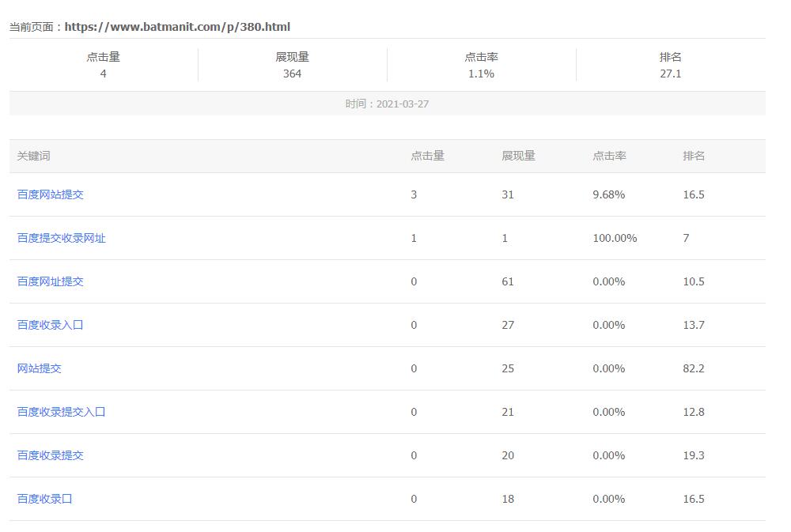
Task: Open the 百度收录口 keyword link
Action: pyautogui.click(x=45, y=499)
